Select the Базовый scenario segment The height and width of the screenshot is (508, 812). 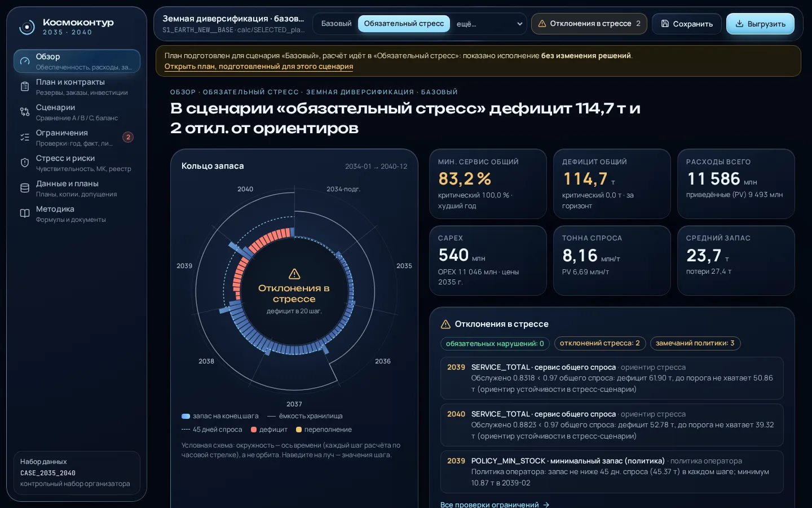(336, 24)
